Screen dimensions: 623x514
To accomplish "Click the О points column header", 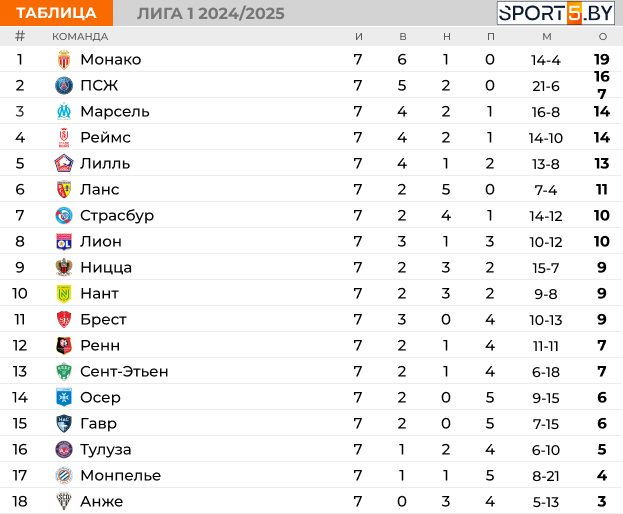I will coord(602,37).
